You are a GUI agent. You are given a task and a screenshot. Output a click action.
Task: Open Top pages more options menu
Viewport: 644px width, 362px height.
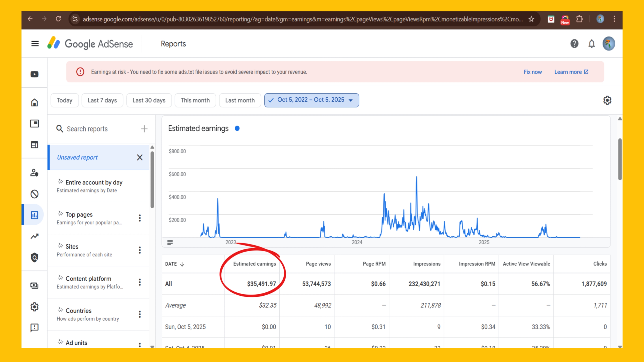(x=140, y=218)
